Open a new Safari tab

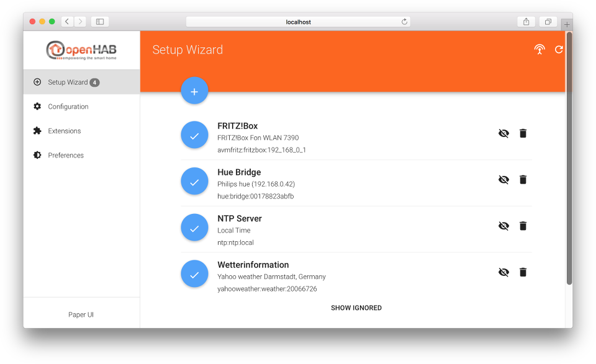click(567, 25)
